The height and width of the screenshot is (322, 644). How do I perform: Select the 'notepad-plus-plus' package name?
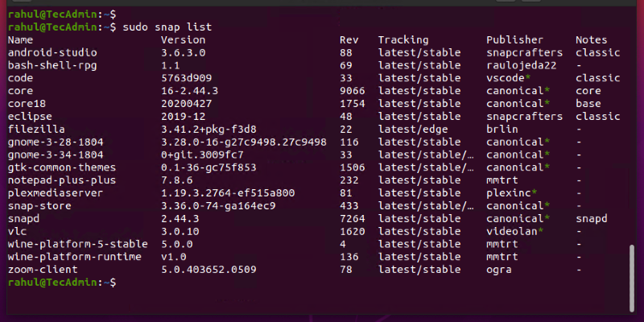pyautogui.click(x=62, y=180)
